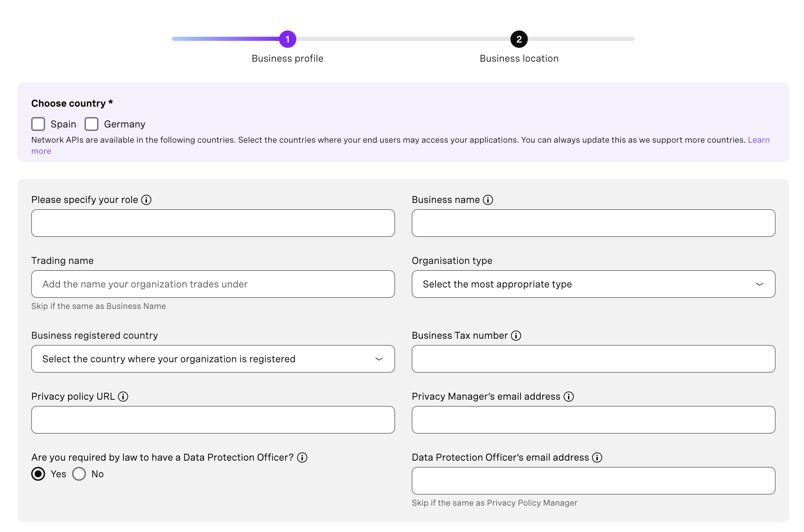The image size is (804, 532).
Task: Select the No radio button for Data Protection Officer
Action: tap(79, 474)
